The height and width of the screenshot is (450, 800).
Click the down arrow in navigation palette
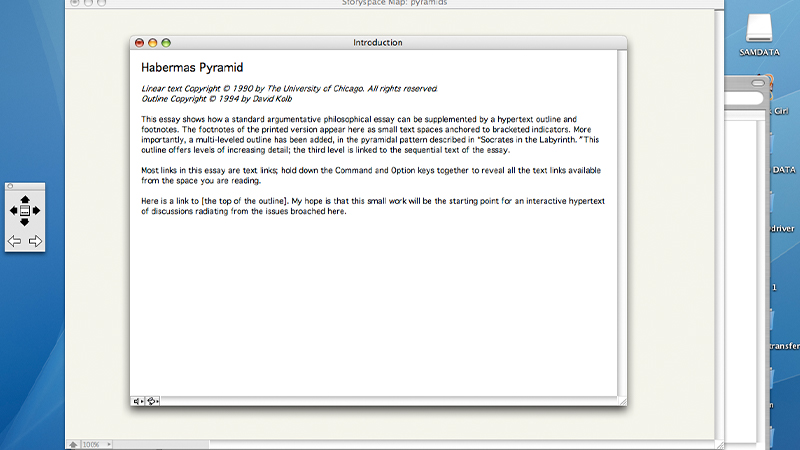(24, 222)
